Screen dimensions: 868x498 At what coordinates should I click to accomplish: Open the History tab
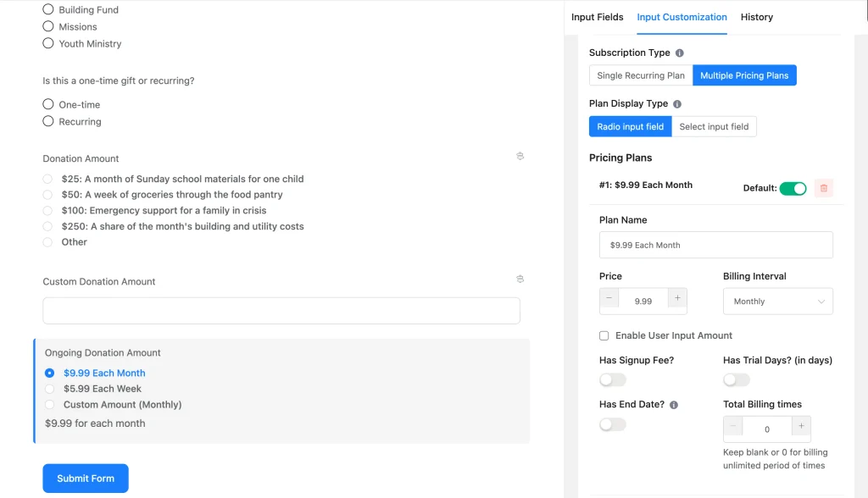pos(757,17)
